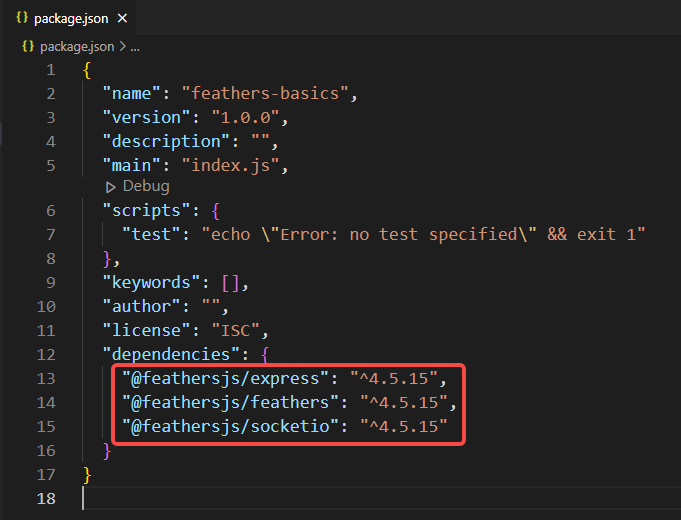This screenshot has height=520, width=681.
Task: Click line number 1
Action: pos(51,70)
